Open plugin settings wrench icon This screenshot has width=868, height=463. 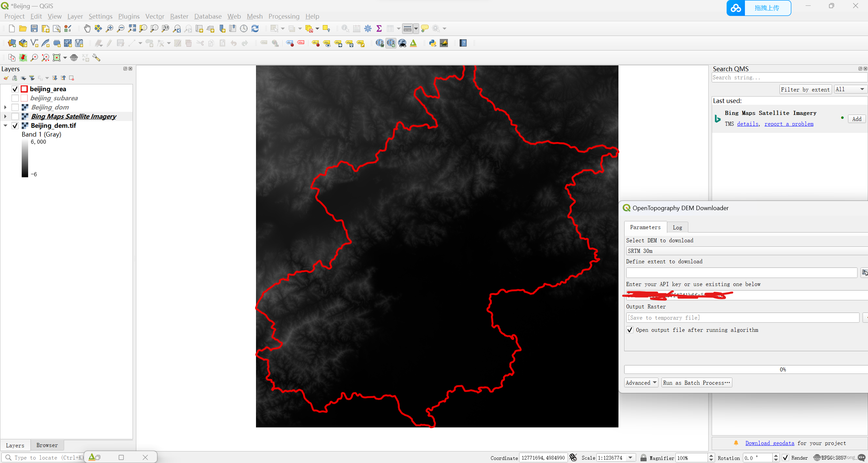click(96, 58)
